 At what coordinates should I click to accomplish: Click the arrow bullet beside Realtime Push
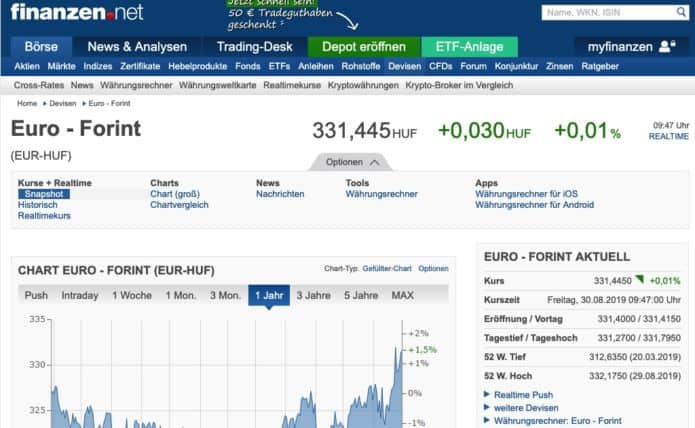point(487,395)
